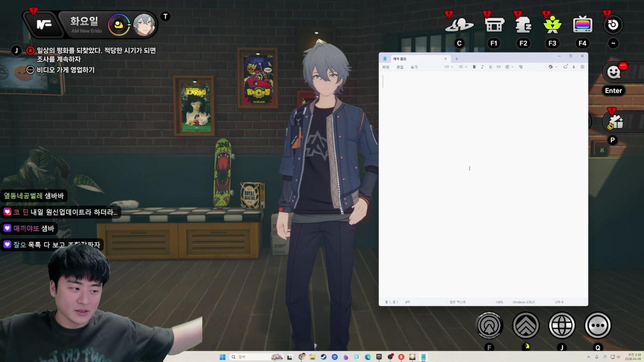The height and width of the screenshot is (362, 644).
Task: Add a new Notepad tab
Action: 456,59
